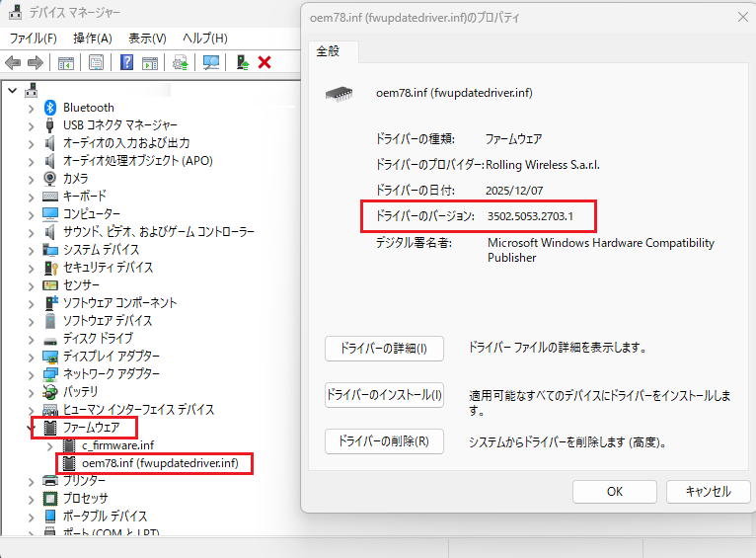Click the show/hide console tree toolbar icon
Viewport: 756px width, 558px height.
pyautogui.click(x=66, y=62)
